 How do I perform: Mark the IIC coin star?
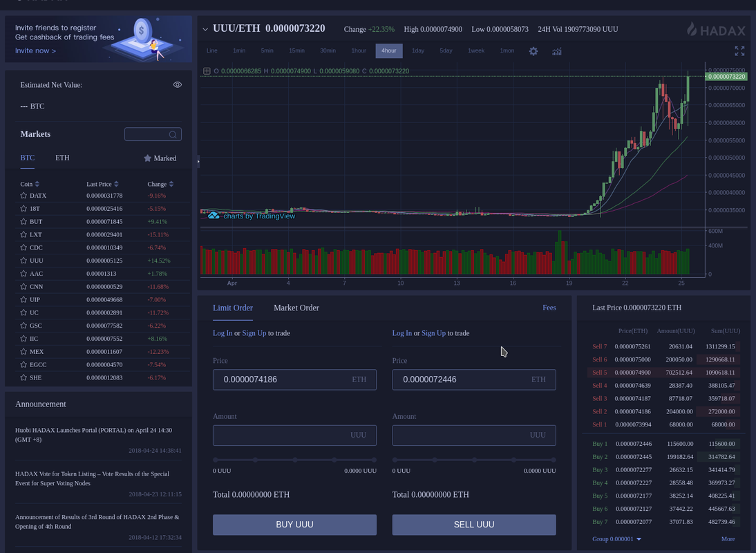point(23,339)
